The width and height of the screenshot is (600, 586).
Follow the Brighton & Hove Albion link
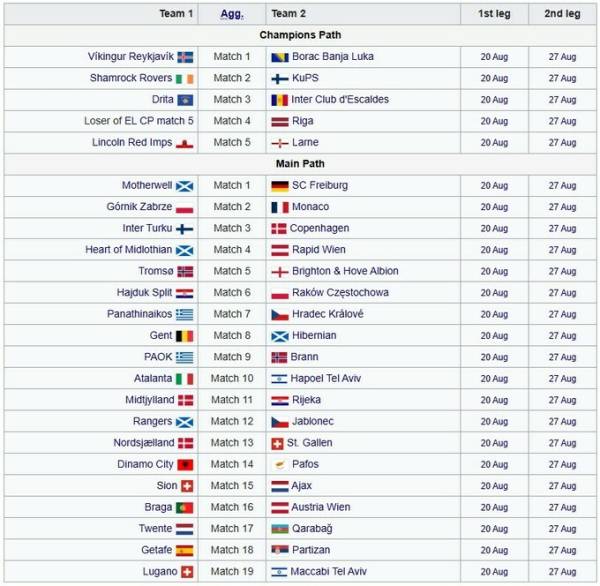tap(345, 271)
